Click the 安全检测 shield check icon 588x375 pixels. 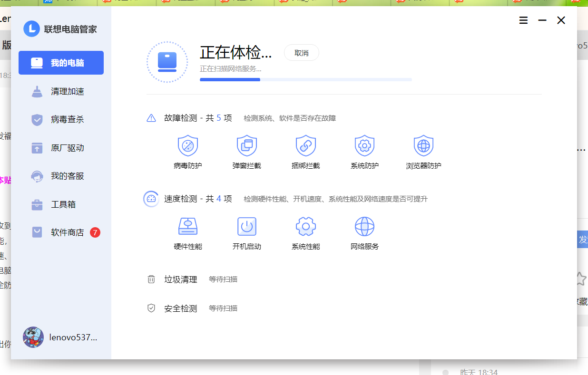coord(151,308)
